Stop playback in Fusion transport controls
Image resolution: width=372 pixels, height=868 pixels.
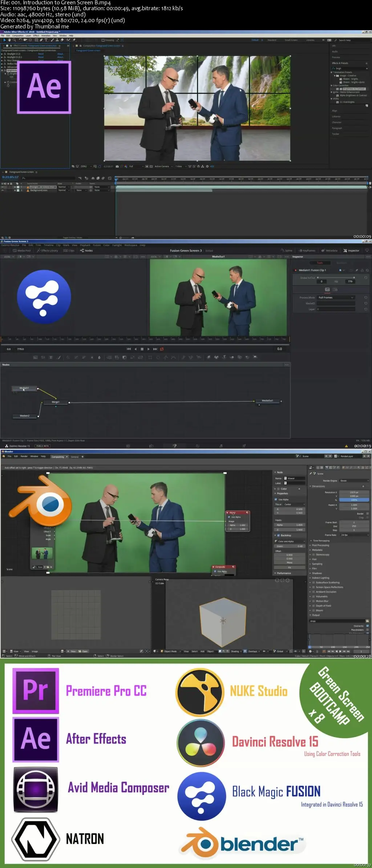142,349
